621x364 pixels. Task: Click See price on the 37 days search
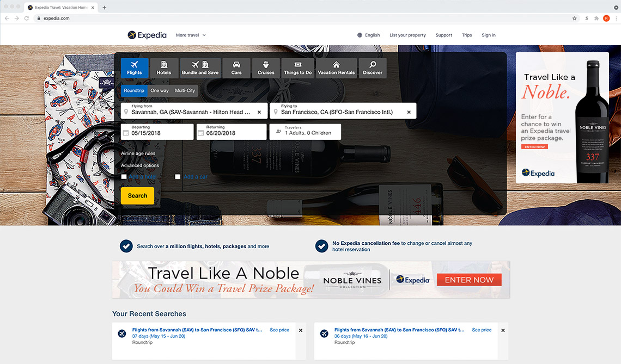[279, 330]
